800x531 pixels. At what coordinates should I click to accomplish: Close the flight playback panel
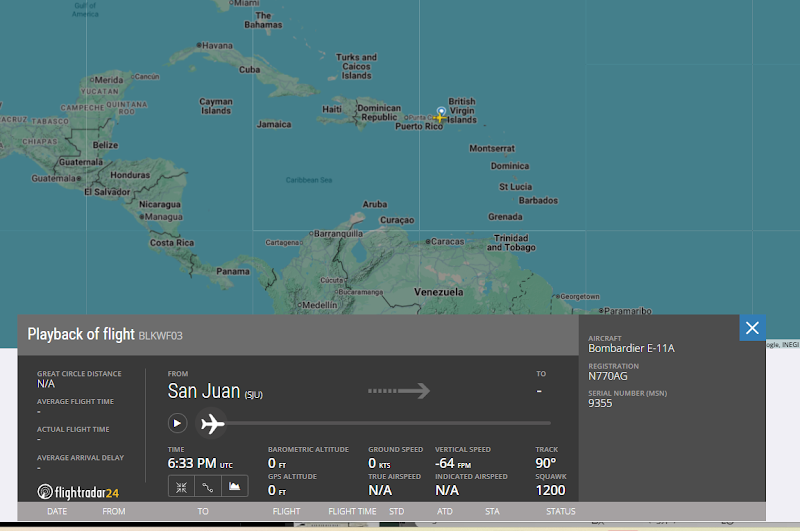[x=752, y=328]
